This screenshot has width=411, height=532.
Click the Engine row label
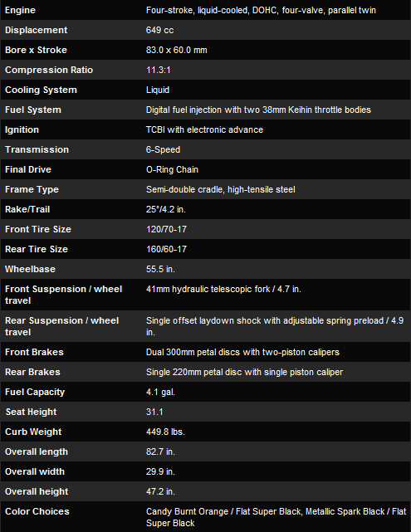[20, 10]
